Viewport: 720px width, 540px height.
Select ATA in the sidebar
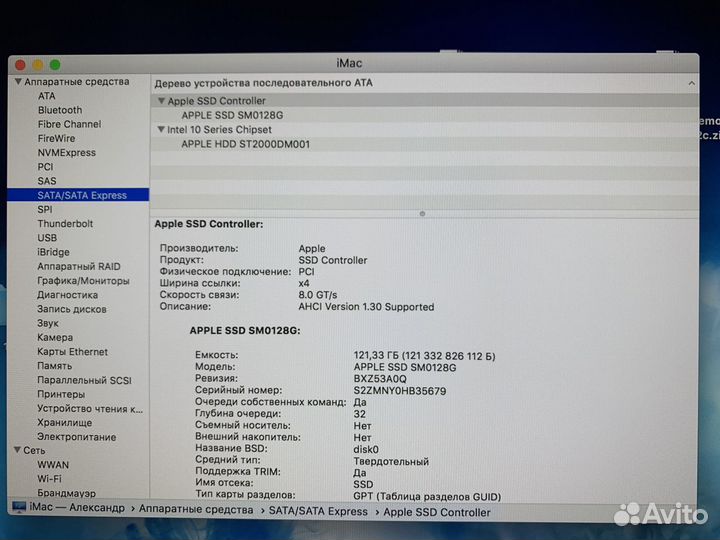46,96
